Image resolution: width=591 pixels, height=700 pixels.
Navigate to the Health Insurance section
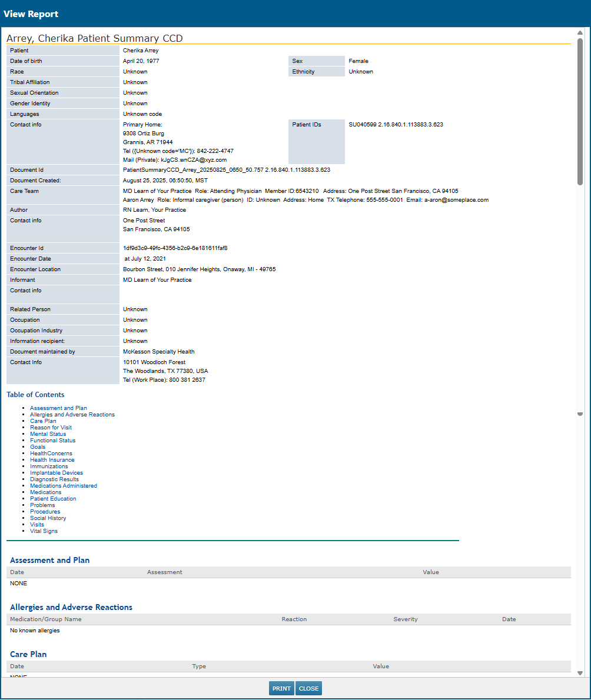(52, 459)
